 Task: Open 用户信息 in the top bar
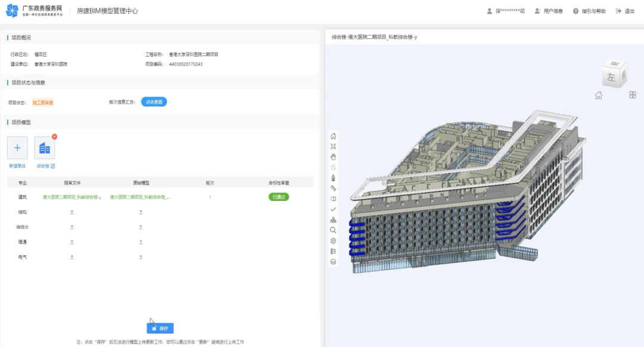click(549, 11)
